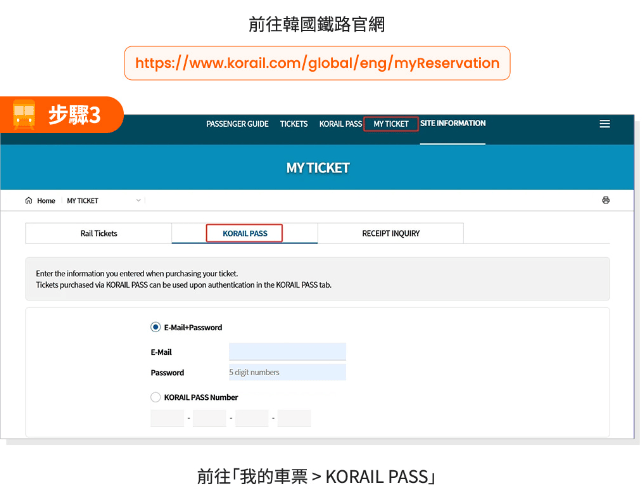This screenshot has width=642, height=490.
Task: Click first KORAIL PASS number box
Action: 167,418
